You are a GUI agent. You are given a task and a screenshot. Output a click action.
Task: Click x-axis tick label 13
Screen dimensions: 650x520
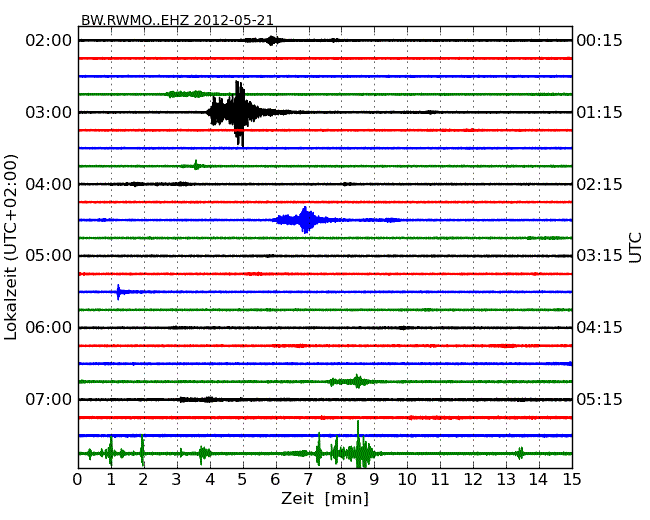[506, 479]
